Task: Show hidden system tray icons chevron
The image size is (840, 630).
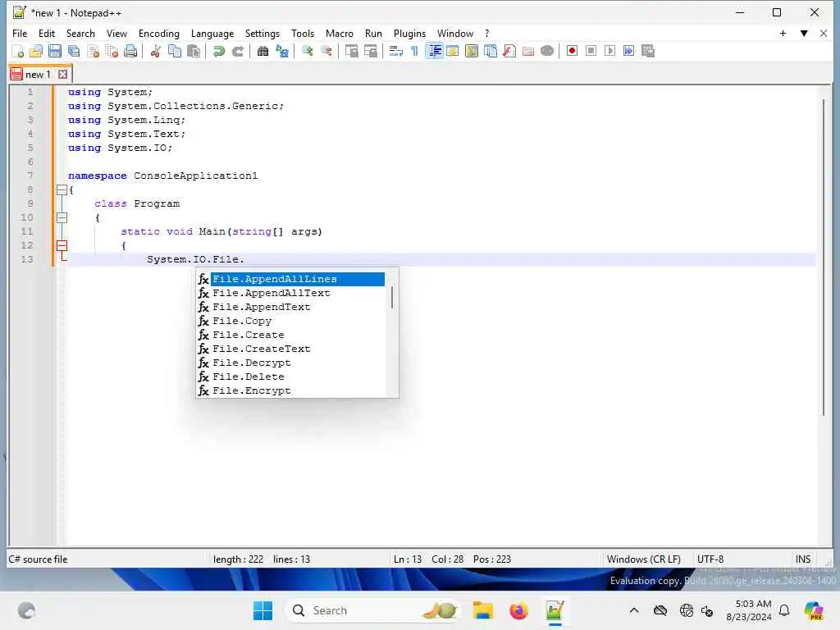Action: 634,610
